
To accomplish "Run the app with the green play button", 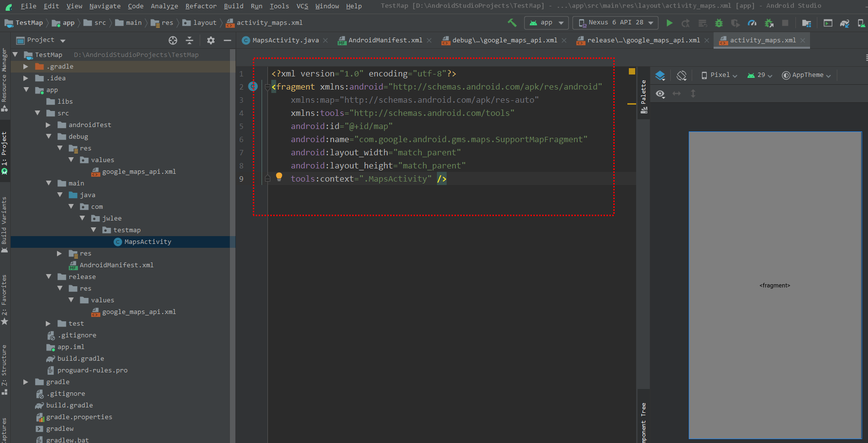I will point(670,23).
